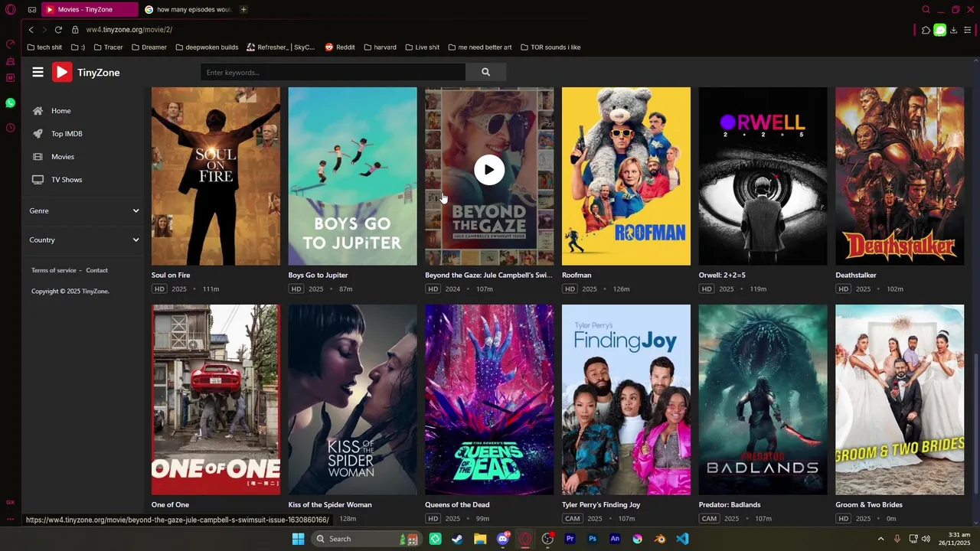
Task: Open the GX Corner gamepad icon
Action: point(31,10)
